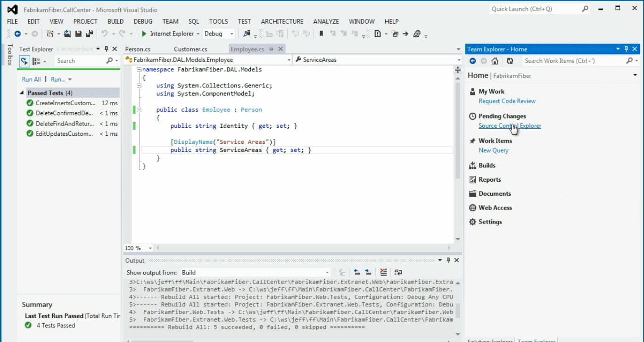
Task: Click the Home icon in Team Explorer
Action: click(495, 61)
